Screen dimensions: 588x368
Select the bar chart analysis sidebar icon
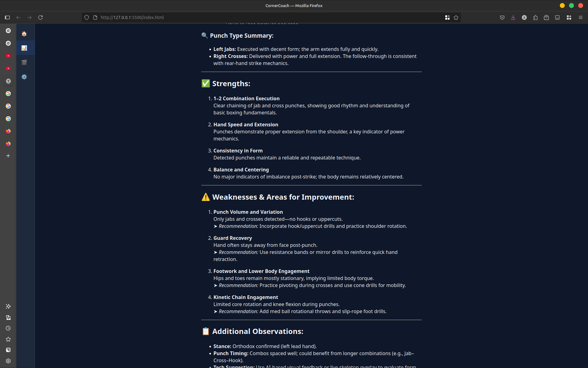point(24,48)
